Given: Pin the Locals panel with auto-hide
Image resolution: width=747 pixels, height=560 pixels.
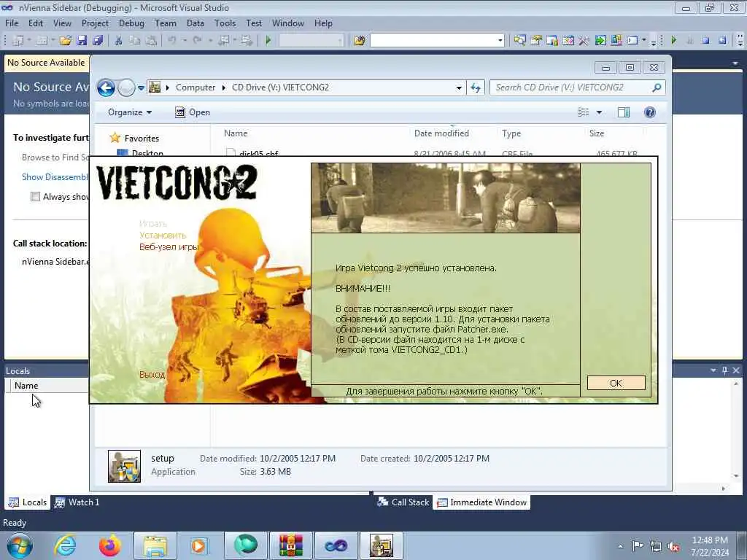Looking at the screenshot, I should 724,370.
